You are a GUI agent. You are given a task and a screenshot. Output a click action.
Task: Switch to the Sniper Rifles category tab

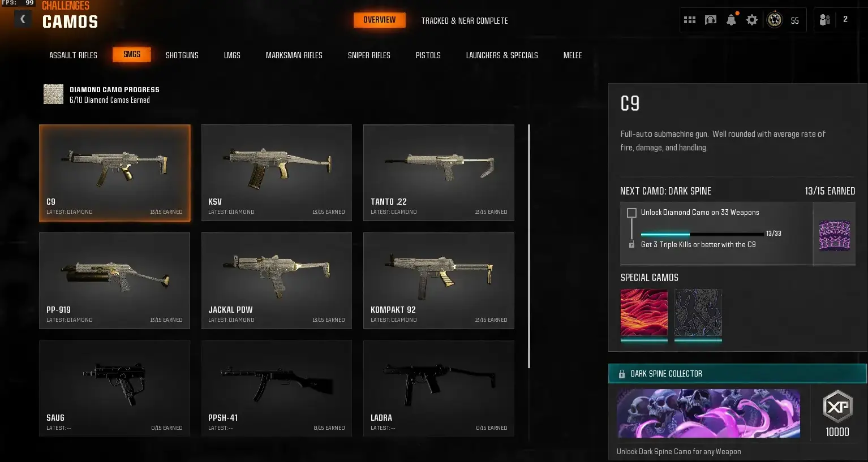[369, 55]
